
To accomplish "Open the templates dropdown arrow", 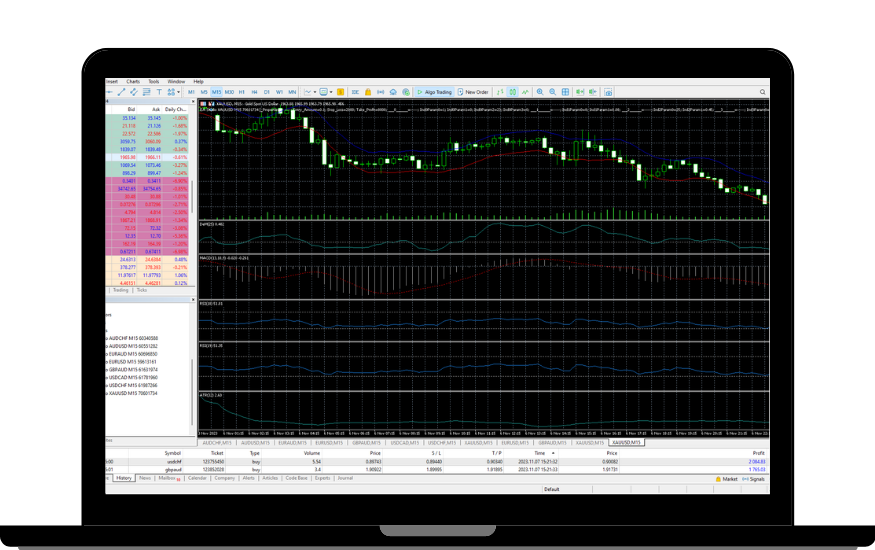I will tap(331, 92).
